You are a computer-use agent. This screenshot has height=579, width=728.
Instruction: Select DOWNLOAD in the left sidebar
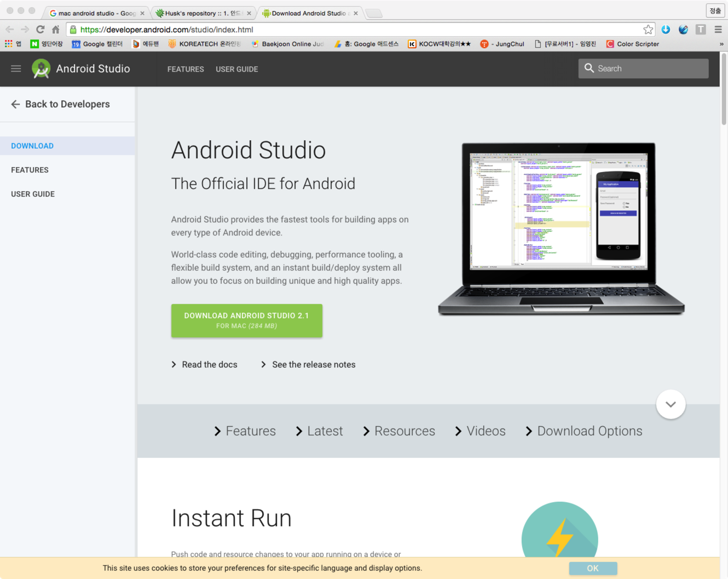tap(67, 146)
